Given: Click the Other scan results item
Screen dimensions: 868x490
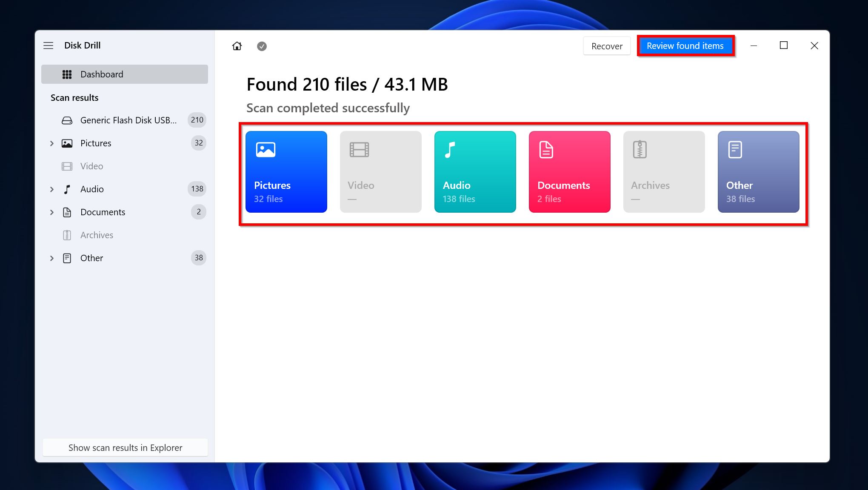Looking at the screenshot, I should (x=91, y=257).
